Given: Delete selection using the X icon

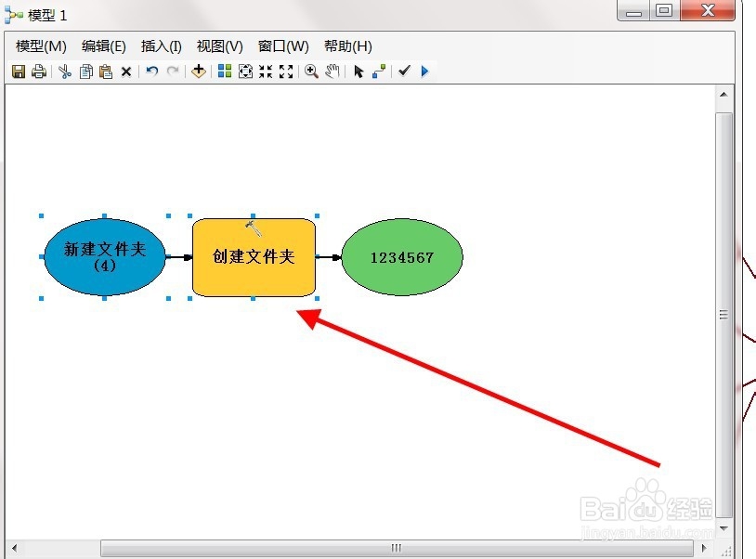Looking at the screenshot, I should click(x=126, y=71).
